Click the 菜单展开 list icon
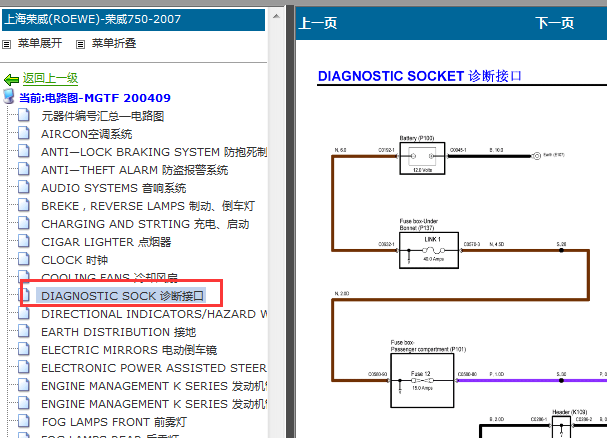The image size is (607, 438). coord(7,44)
